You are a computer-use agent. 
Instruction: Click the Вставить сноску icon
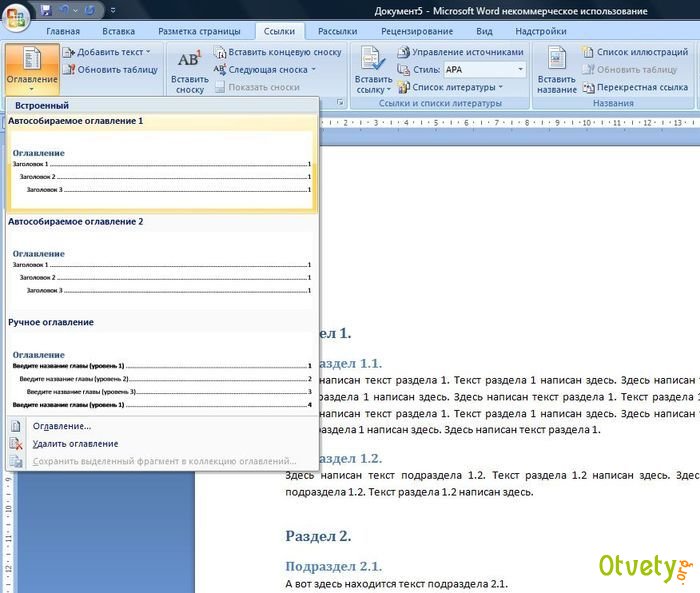pos(189,68)
